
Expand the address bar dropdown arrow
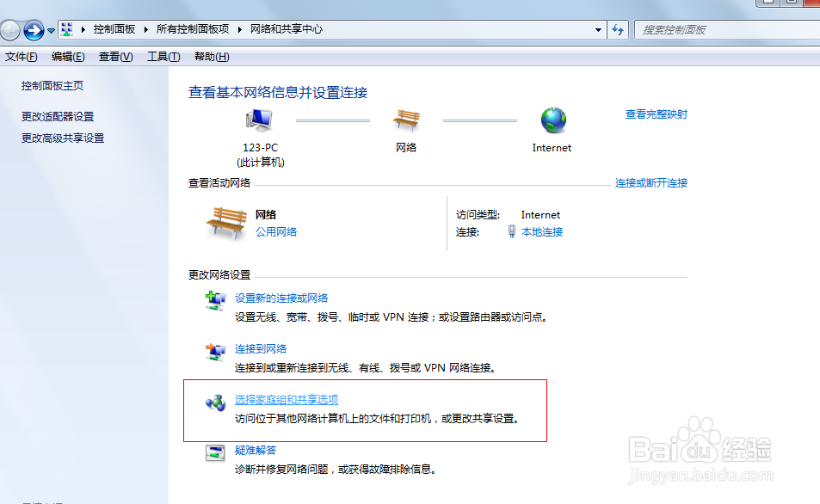[x=598, y=29]
